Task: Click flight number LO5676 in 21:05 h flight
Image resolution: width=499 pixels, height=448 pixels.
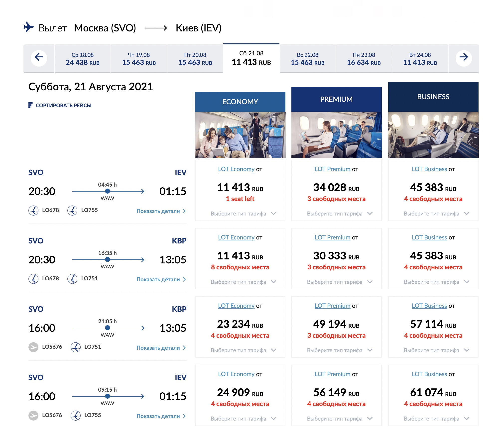Action: pos(52,347)
